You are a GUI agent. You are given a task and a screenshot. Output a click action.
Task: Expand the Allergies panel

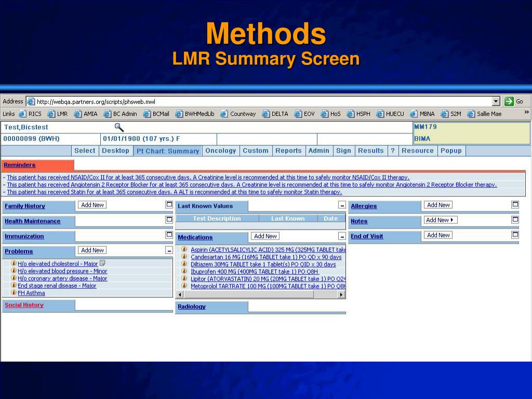point(515,205)
